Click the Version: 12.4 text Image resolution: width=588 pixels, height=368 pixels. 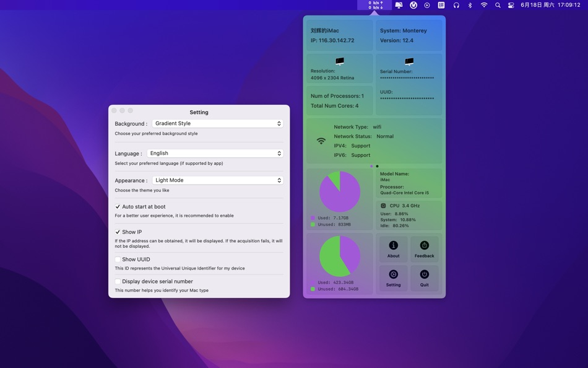tap(397, 40)
